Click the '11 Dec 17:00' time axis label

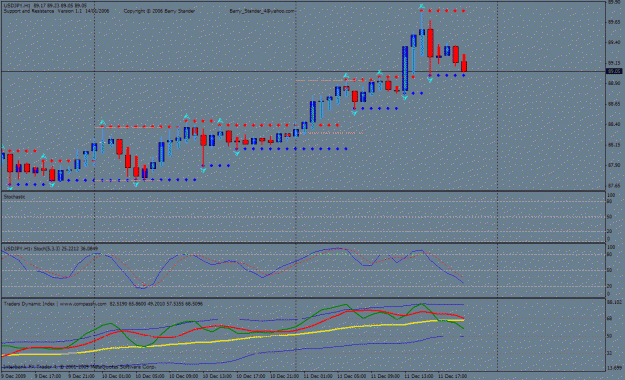452,376
